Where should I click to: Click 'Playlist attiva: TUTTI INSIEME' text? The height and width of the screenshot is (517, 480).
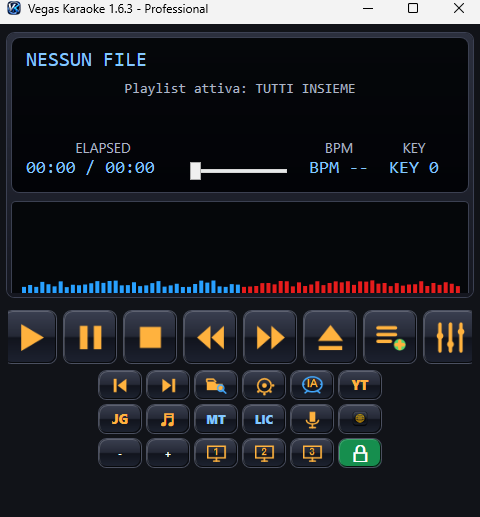(240, 89)
